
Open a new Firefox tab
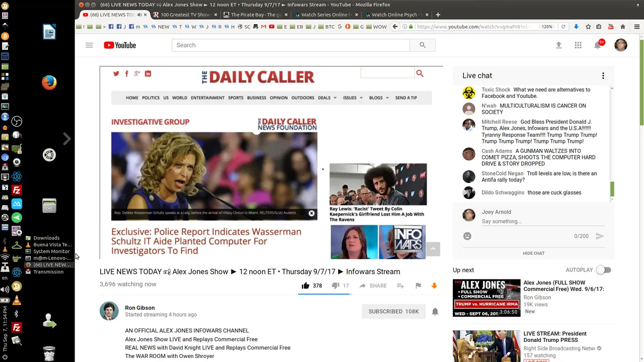click(x=438, y=15)
